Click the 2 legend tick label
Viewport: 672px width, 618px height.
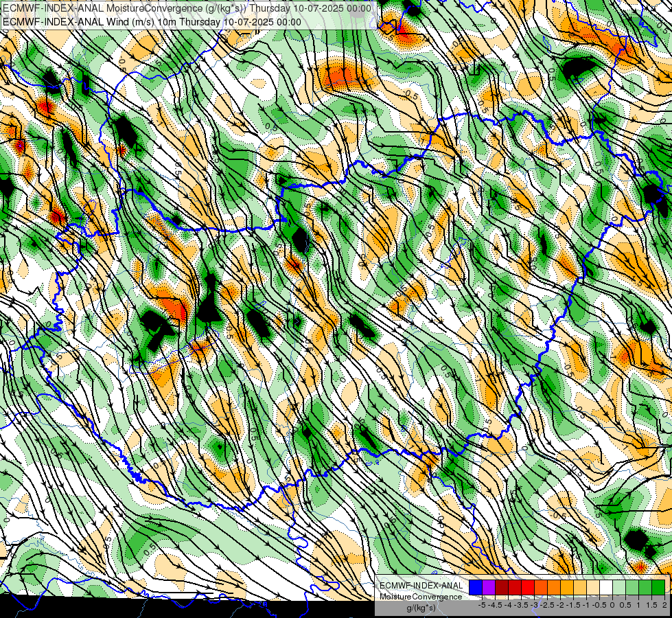click(664, 605)
